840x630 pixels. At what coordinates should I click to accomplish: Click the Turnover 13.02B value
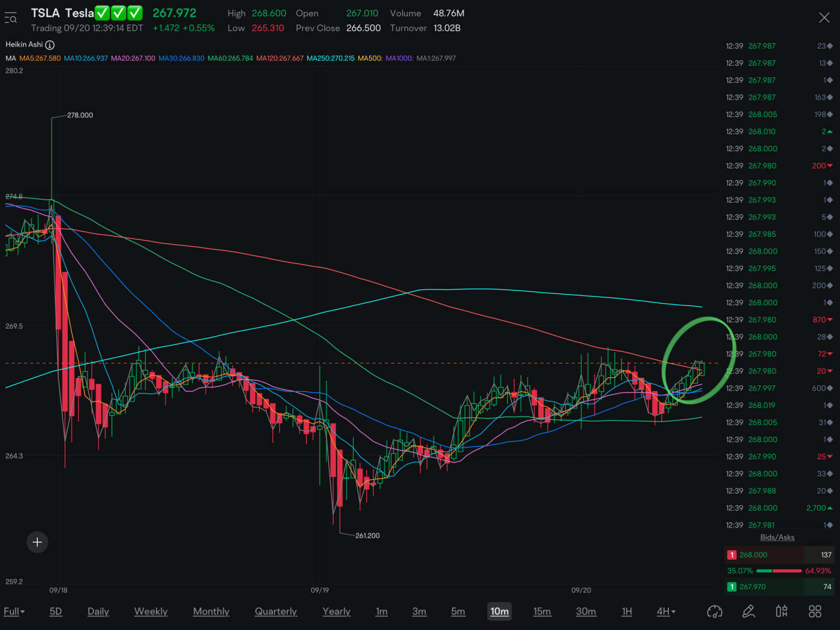pyautogui.click(x=447, y=28)
